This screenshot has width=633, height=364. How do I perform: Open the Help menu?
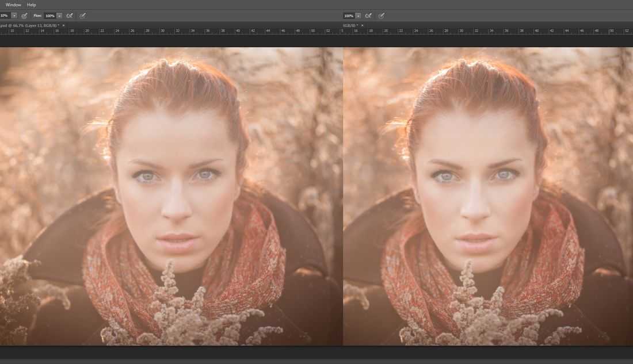click(32, 5)
